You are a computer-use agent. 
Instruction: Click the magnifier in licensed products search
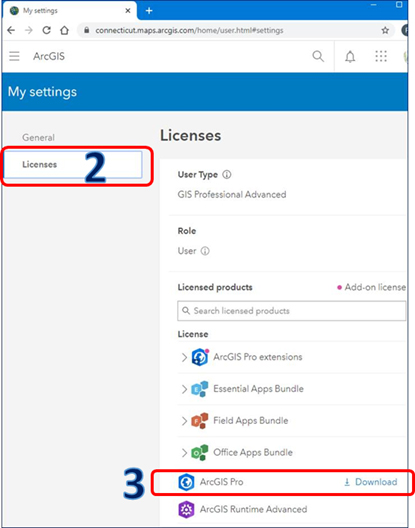click(186, 310)
